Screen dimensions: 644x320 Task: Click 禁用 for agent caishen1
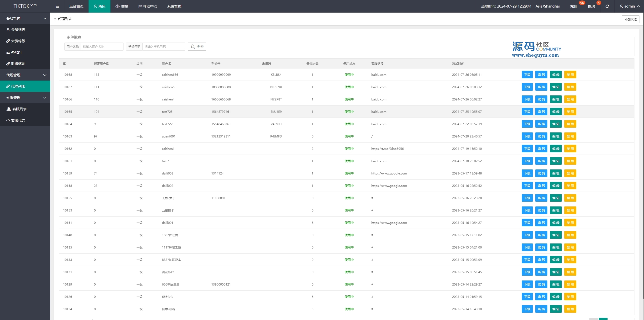[570, 149]
